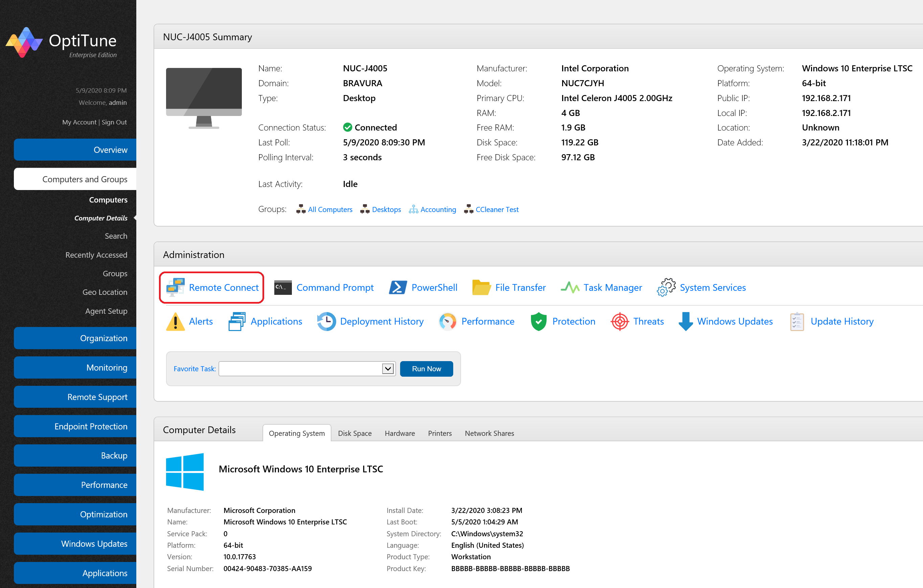Click the Performance gauge icon
Image resolution: width=923 pixels, height=588 pixels.
click(448, 322)
